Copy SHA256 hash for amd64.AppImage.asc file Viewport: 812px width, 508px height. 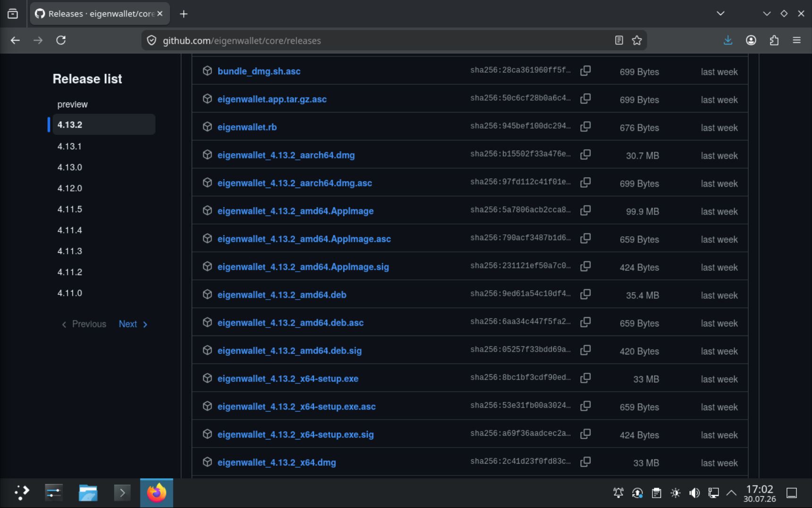pyautogui.click(x=585, y=238)
